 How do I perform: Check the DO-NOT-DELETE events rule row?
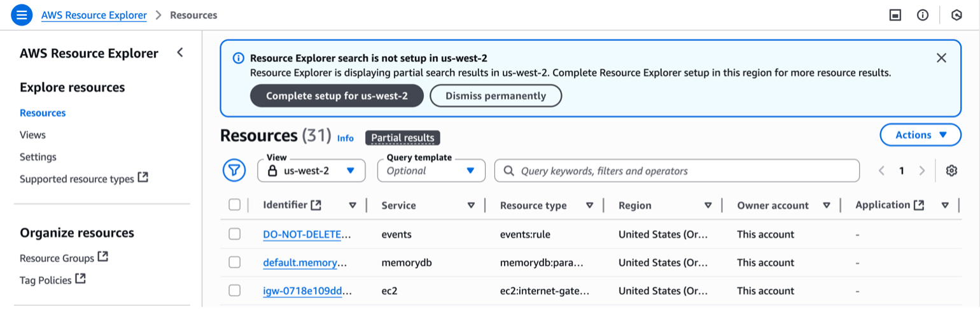(235, 234)
